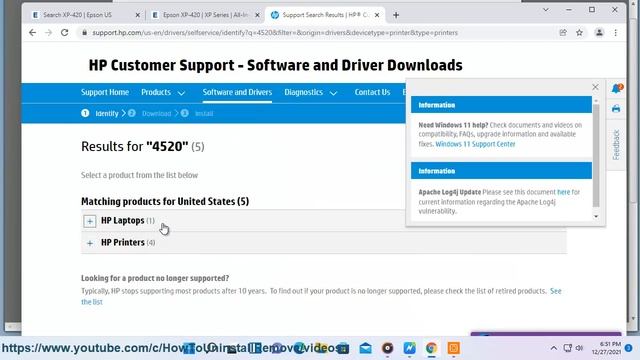Click the print page icon

tap(616, 109)
